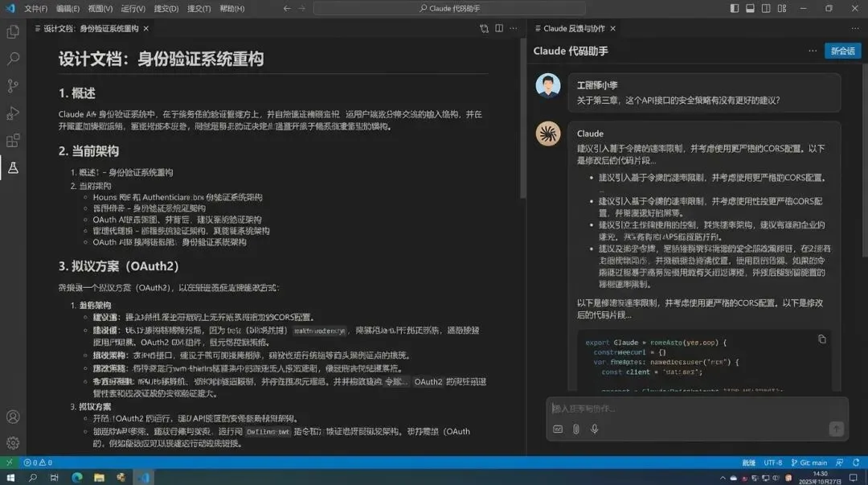Open the 运行 menu
Screen dimensions: 868x485
(133, 8)
